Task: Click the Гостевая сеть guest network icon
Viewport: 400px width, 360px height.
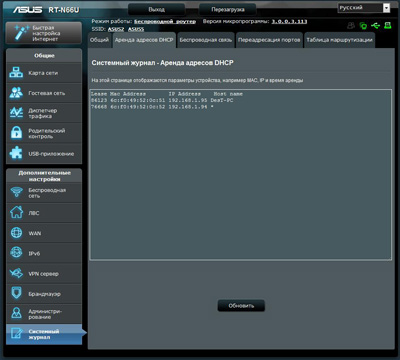Action: coord(16,93)
